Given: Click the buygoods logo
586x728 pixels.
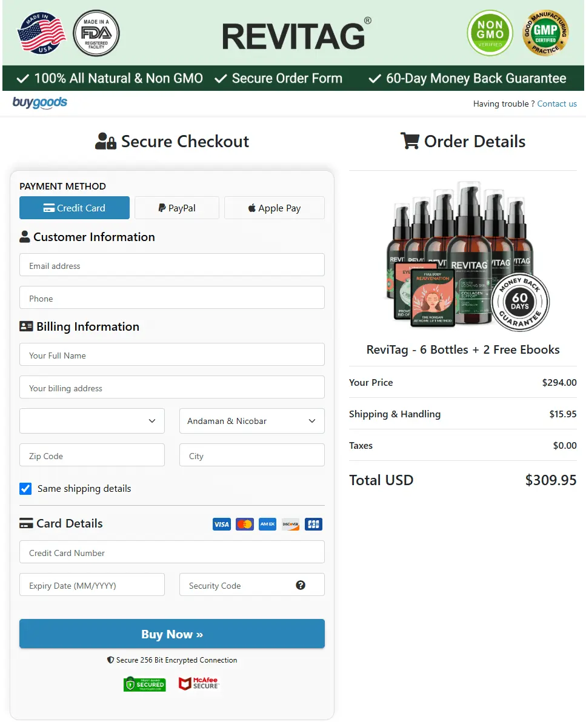Looking at the screenshot, I should 39,103.
